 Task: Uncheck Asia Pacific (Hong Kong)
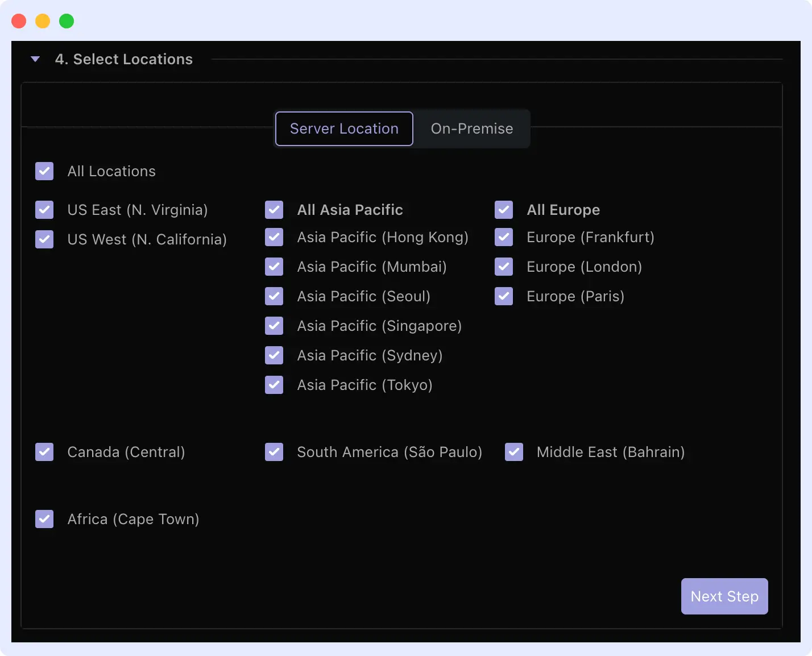pyautogui.click(x=274, y=237)
